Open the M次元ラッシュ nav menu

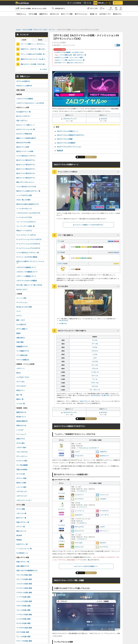(21, 14)
